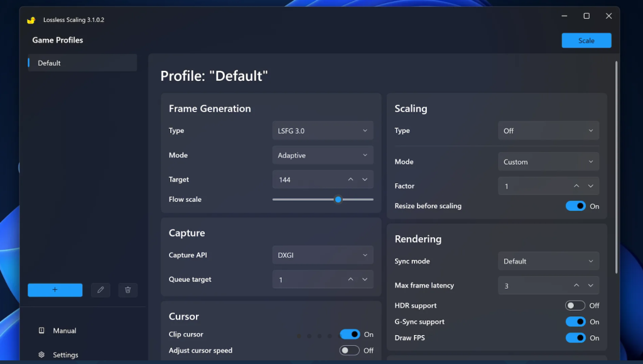This screenshot has height=364, width=643.
Task: Toggle Clip cursor switch off
Action: [350, 335]
